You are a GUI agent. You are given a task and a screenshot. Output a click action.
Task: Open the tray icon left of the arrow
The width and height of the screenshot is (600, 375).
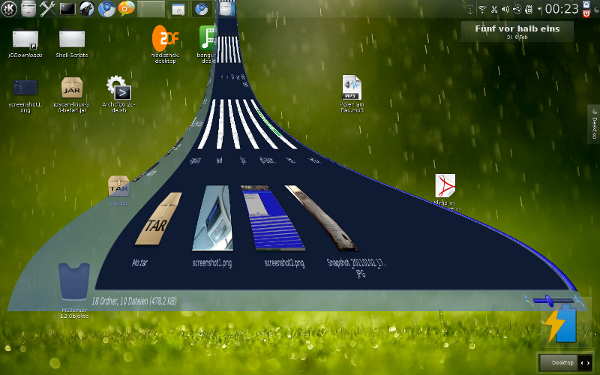(529, 9)
